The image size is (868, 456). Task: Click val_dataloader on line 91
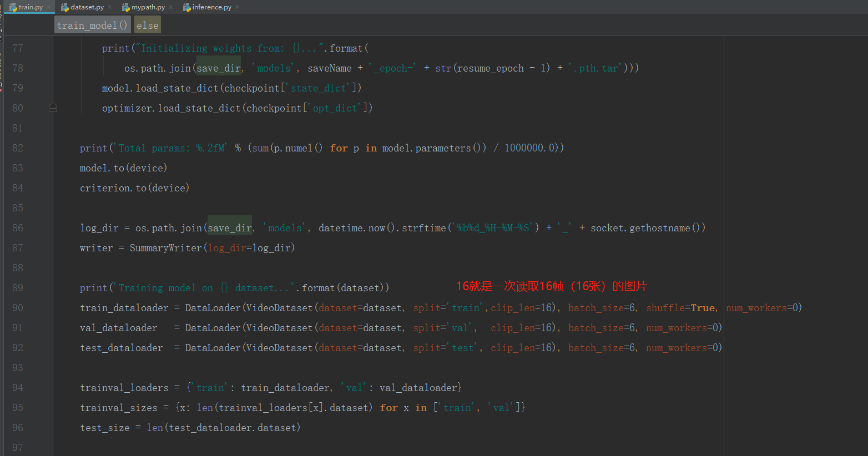point(119,328)
